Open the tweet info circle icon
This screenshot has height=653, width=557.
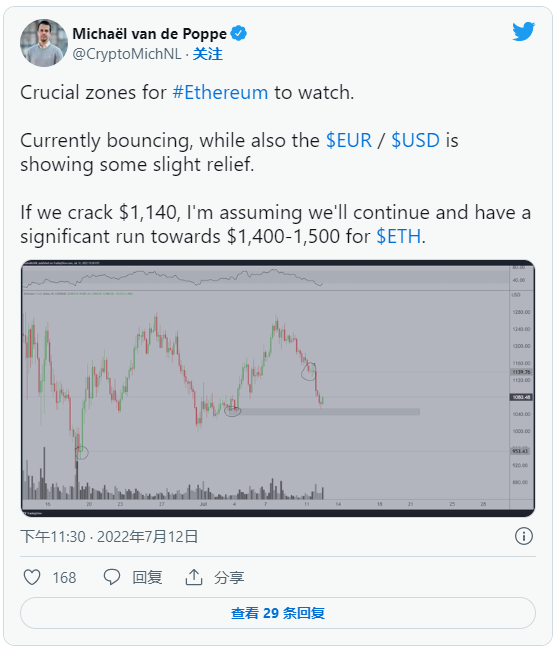[x=524, y=536]
